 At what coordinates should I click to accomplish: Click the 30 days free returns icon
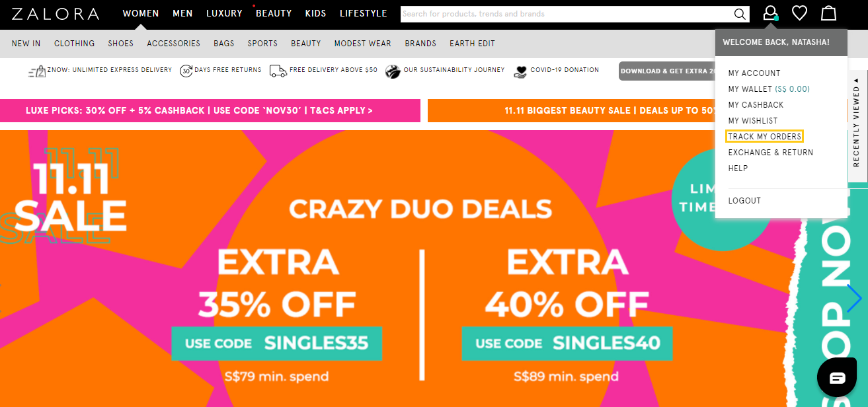[186, 70]
